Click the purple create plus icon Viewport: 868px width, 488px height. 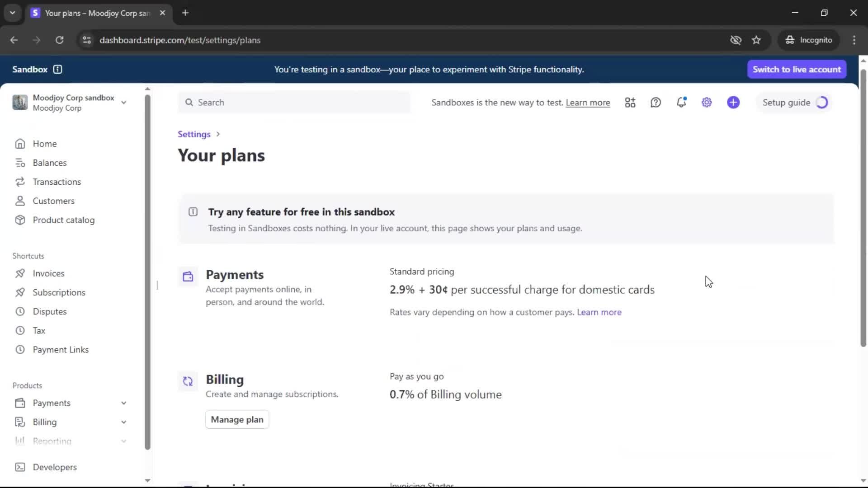coord(733,103)
